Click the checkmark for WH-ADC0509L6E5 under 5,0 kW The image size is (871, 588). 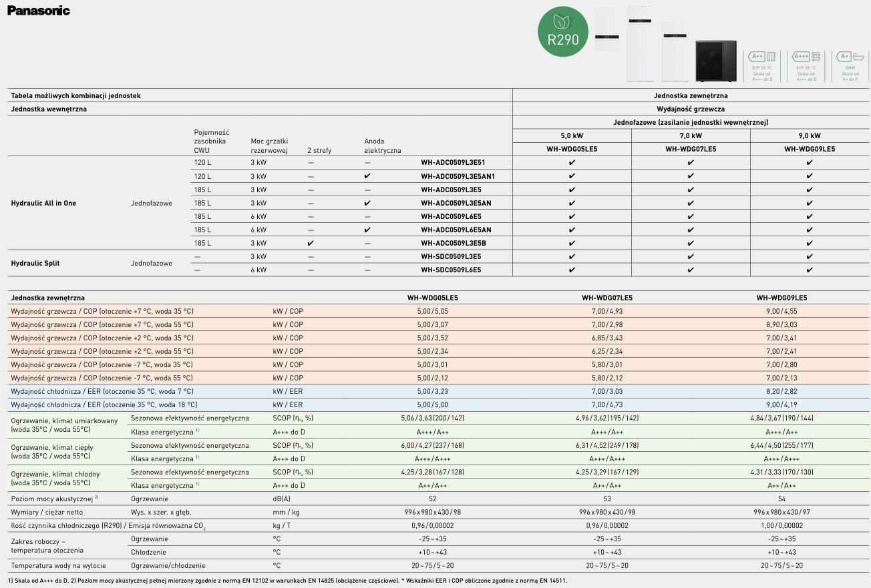[572, 216]
